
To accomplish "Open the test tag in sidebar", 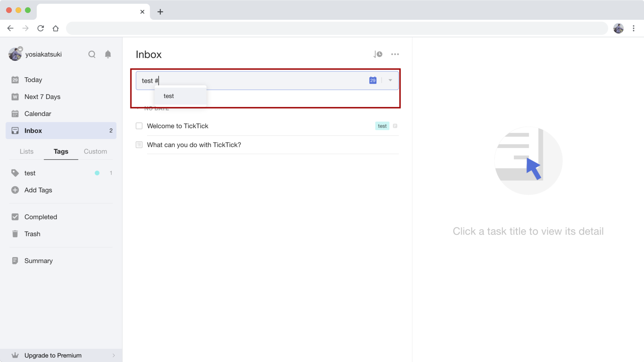I will pos(61,173).
